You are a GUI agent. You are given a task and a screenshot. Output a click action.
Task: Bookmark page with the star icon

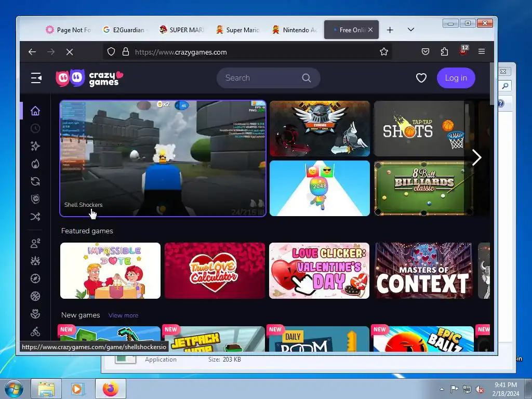coord(384,51)
